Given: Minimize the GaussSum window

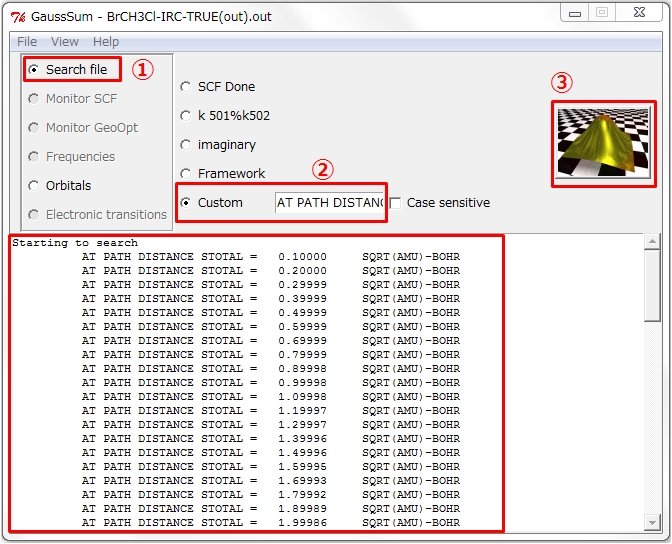Looking at the screenshot, I should 575,13.
